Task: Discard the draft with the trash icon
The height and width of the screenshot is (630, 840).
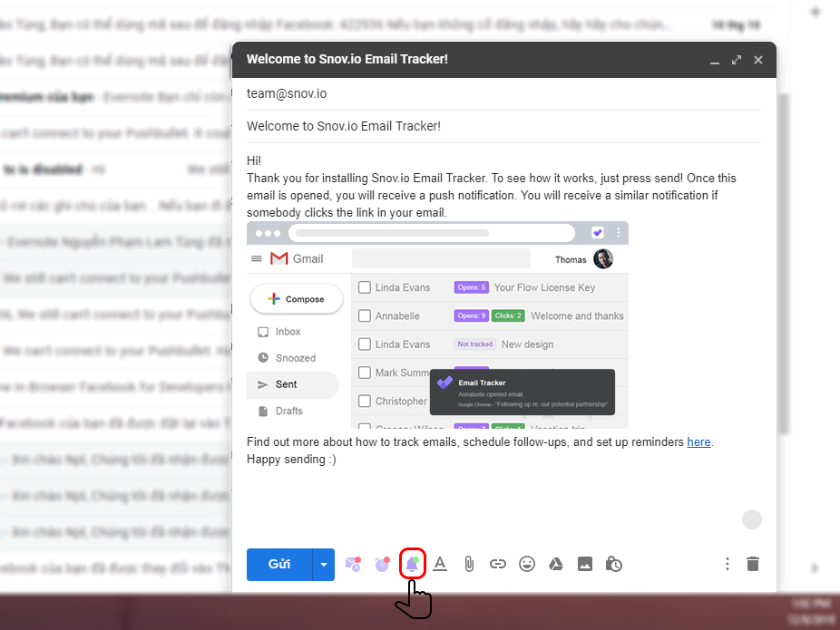Action: [x=753, y=564]
